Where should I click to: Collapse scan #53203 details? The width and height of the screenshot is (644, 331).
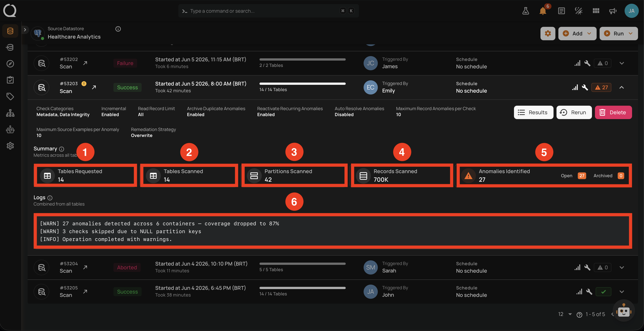coord(622,87)
